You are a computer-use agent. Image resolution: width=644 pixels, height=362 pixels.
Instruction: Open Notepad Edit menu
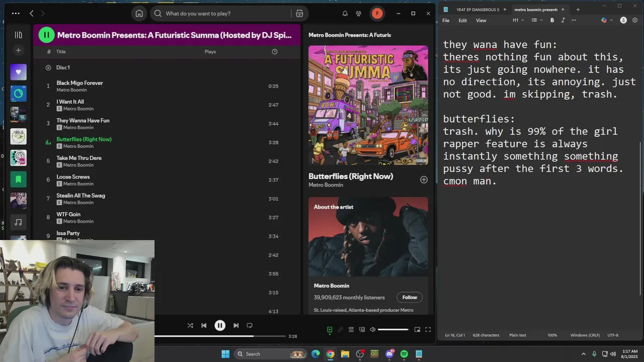pos(462,21)
